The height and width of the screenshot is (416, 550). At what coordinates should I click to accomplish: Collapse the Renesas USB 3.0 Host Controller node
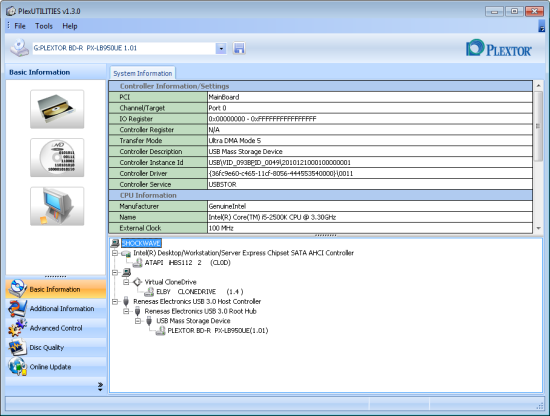click(115, 301)
